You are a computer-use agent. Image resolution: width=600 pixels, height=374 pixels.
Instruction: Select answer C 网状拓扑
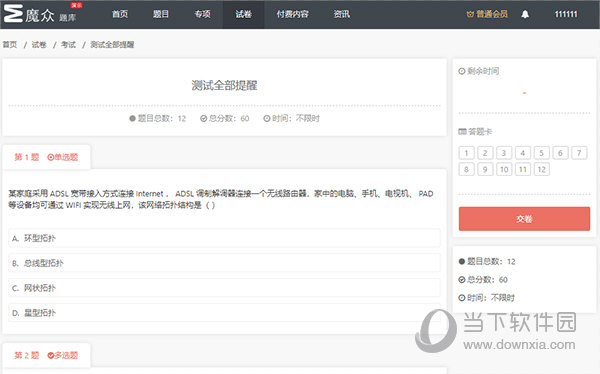(224, 288)
